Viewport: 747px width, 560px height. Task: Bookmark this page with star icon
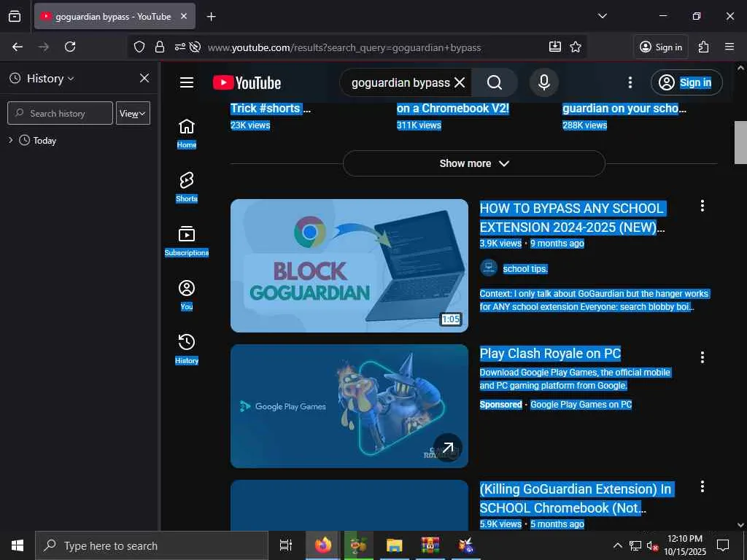(x=576, y=47)
